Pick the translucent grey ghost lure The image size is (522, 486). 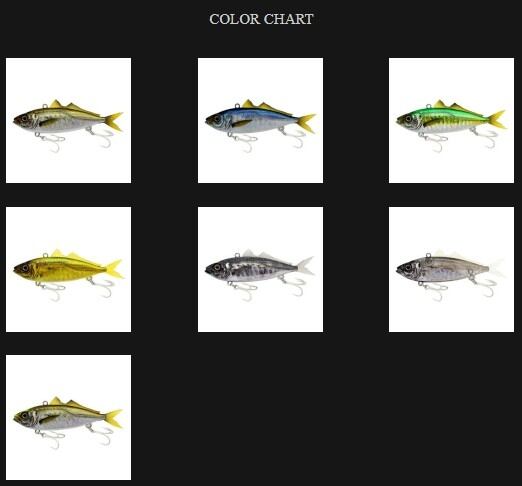[451, 269]
